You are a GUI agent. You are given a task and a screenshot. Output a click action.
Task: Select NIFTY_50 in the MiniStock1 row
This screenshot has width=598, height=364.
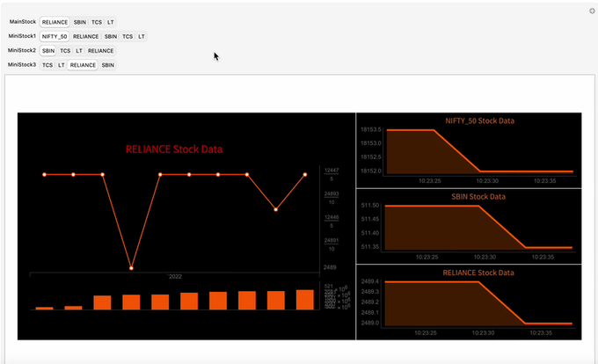pyautogui.click(x=55, y=36)
